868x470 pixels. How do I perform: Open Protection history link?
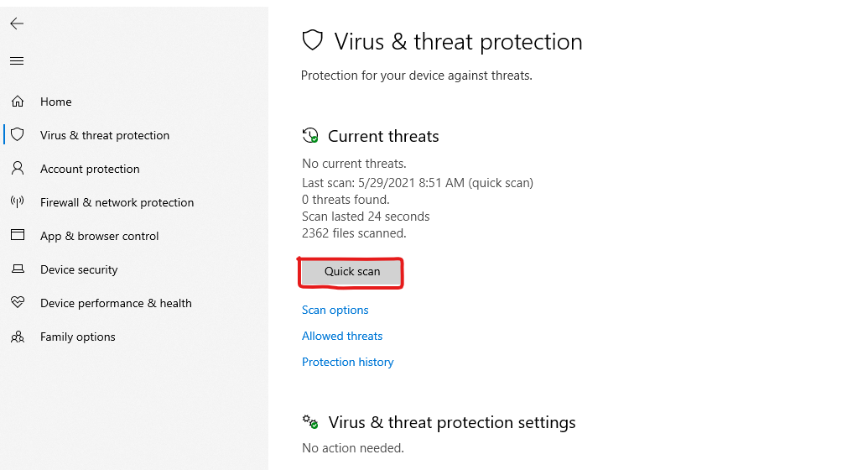click(x=348, y=362)
